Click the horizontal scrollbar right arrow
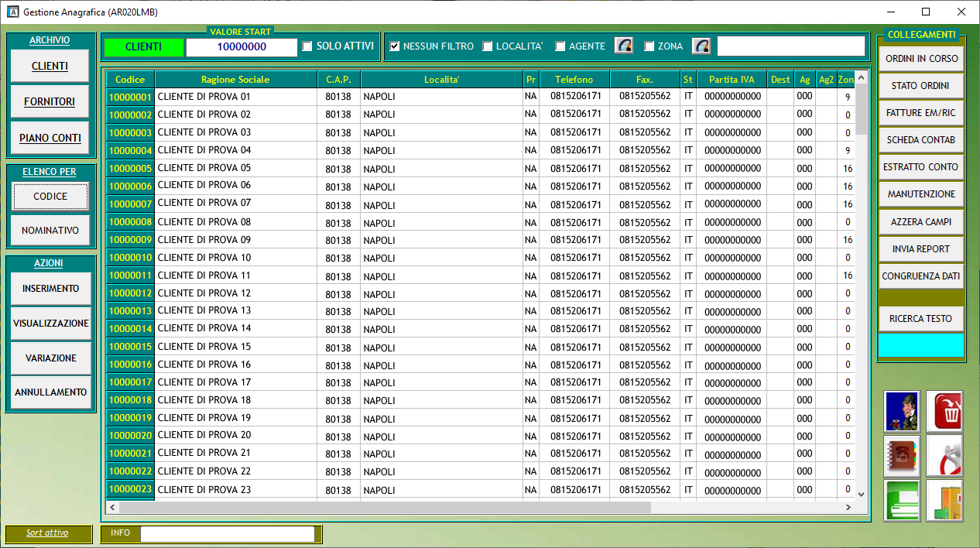This screenshot has width=980, height=548. [849, 507]
